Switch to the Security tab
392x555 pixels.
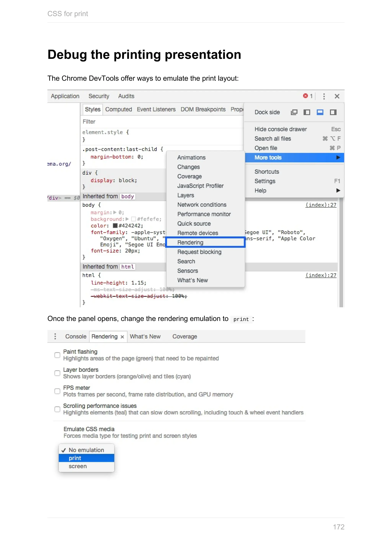coord(99,96)
